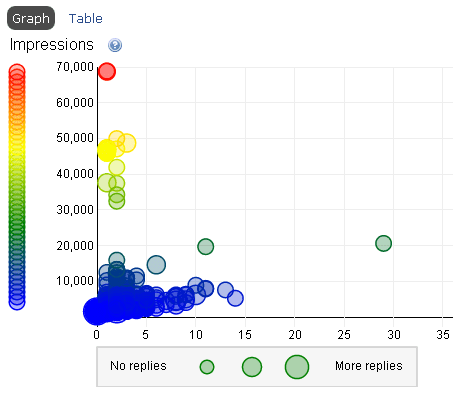Image resolution: width=453 pixels, height=398 pixels.
Task: Click the No replies legend label
Action: point(138,366)
